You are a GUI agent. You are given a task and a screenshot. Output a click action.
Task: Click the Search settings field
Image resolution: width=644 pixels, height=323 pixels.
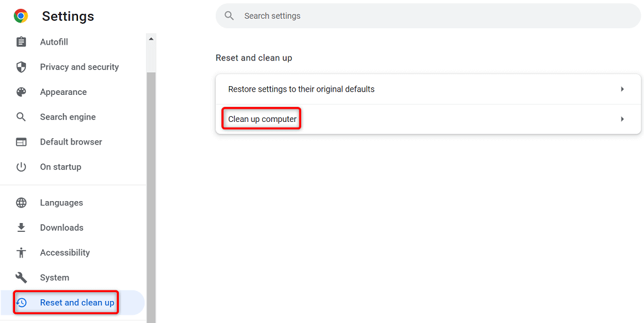click(x=428, y=16)
